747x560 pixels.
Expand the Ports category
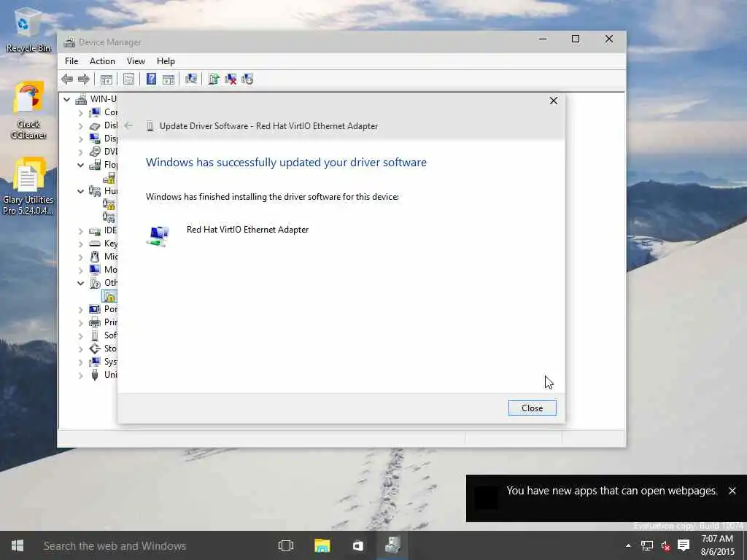80,309
